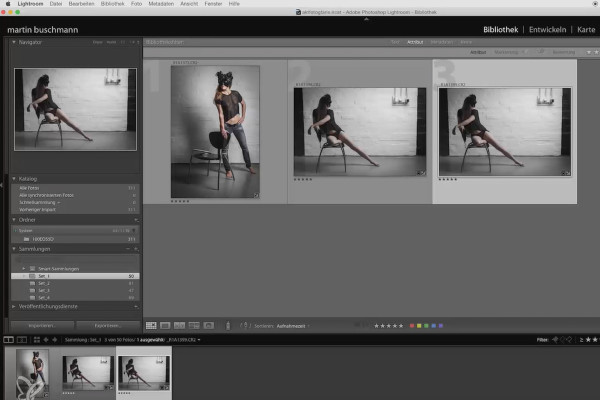The width and height of the screenshot is (600, 400).
Task: Toggle first flag filter in filmstrip Filter
Action: (x=555, y=340)
